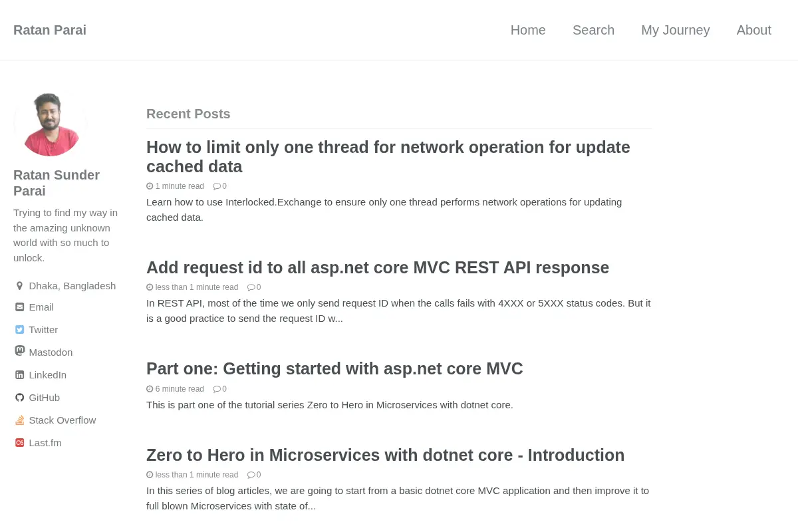This screenshot has width=798, height=532.
Task: Click the Last.fm red icon
Action: click(x=19, y=443)
